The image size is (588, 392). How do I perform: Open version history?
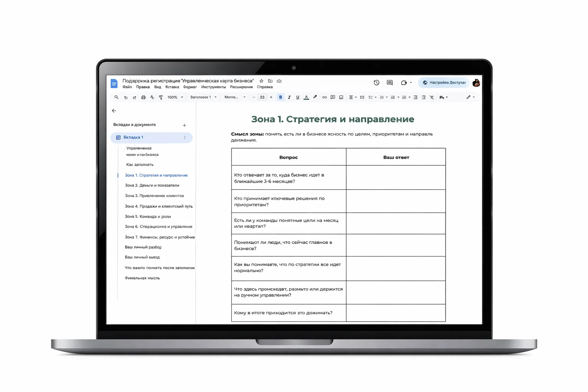pyautogui.click(x=376, y=82)
